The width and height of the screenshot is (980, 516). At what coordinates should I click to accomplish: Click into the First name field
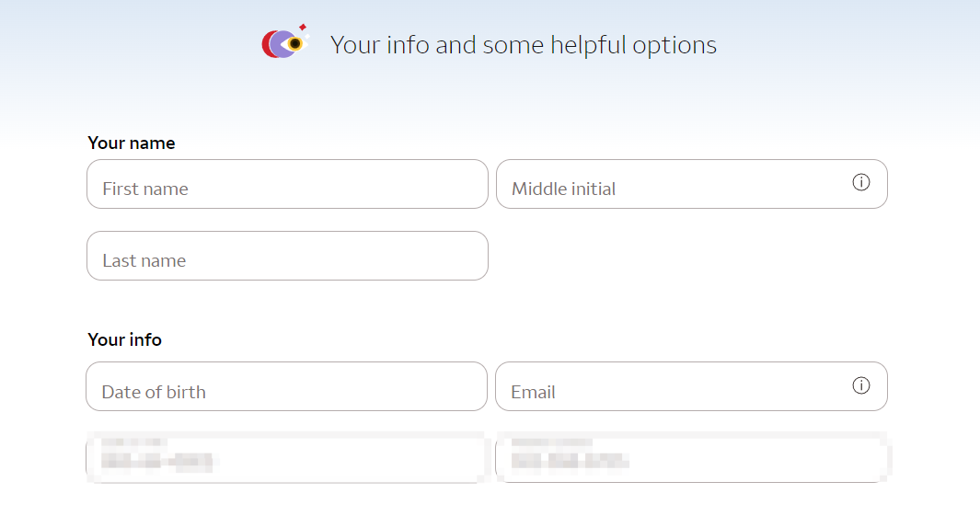(287, 184)
